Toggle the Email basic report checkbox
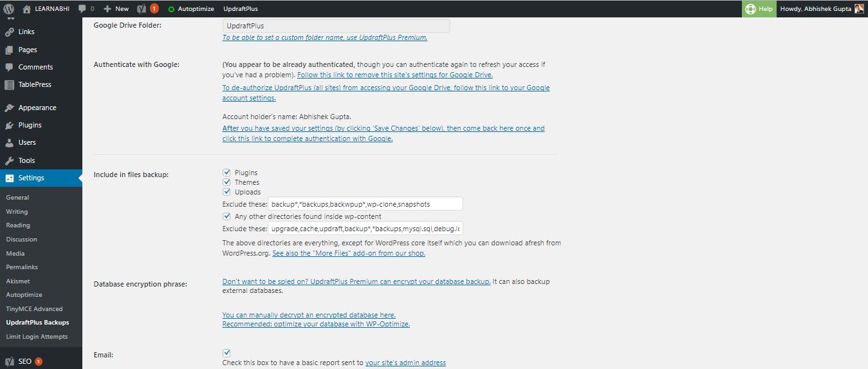 click(226, 353)
